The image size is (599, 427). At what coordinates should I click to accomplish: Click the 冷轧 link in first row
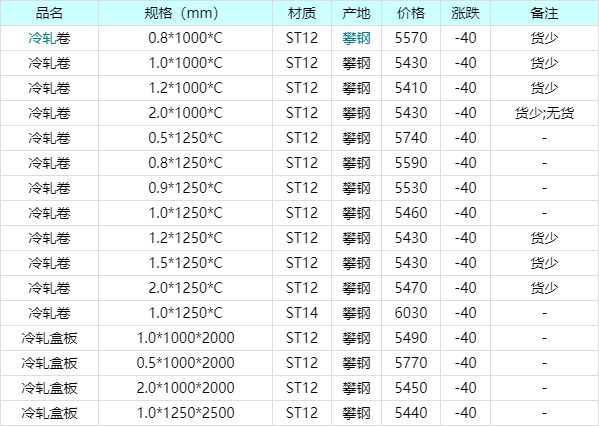[42, 38]
